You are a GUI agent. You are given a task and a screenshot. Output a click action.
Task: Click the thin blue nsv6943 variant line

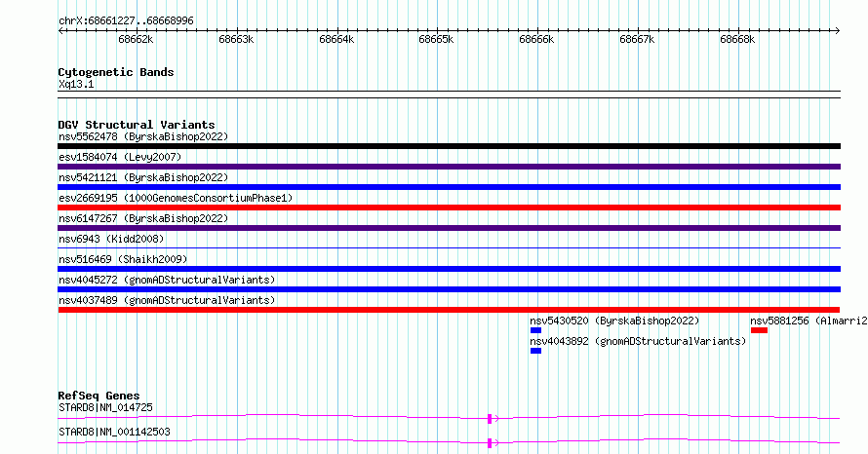(x=449, y=247)
